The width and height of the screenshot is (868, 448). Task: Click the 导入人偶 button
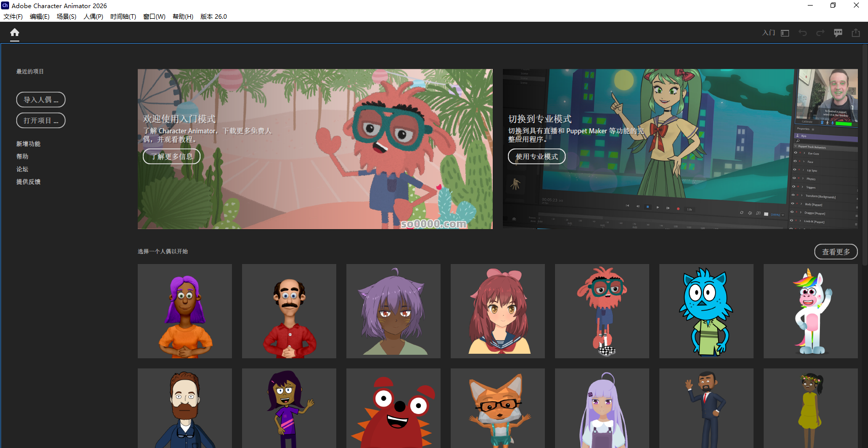pos(41,100)
